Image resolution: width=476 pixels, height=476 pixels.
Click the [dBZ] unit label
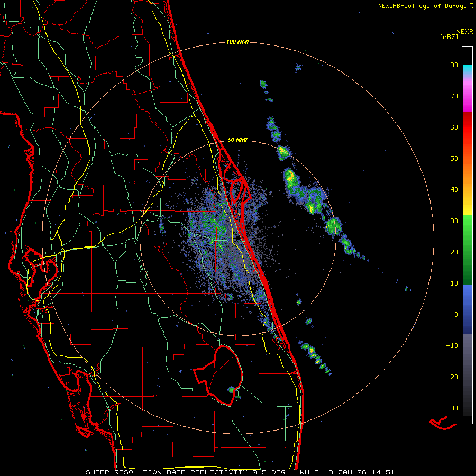[x=449, y=36]
